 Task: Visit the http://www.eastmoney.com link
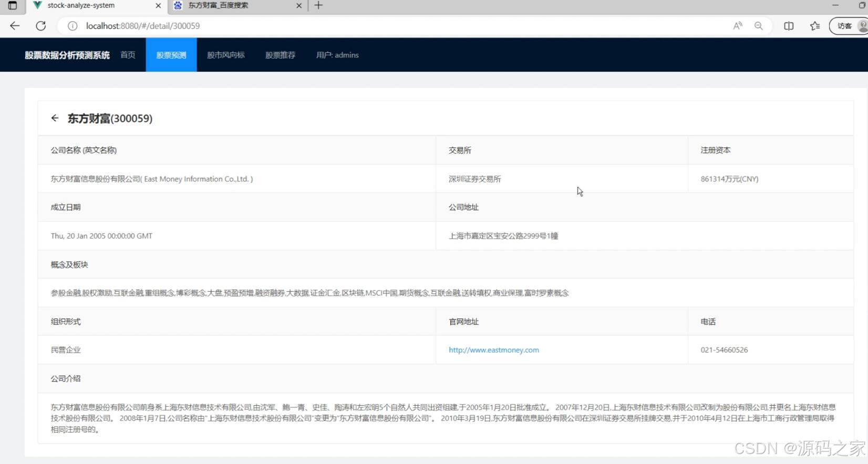(x=494, y=350)
